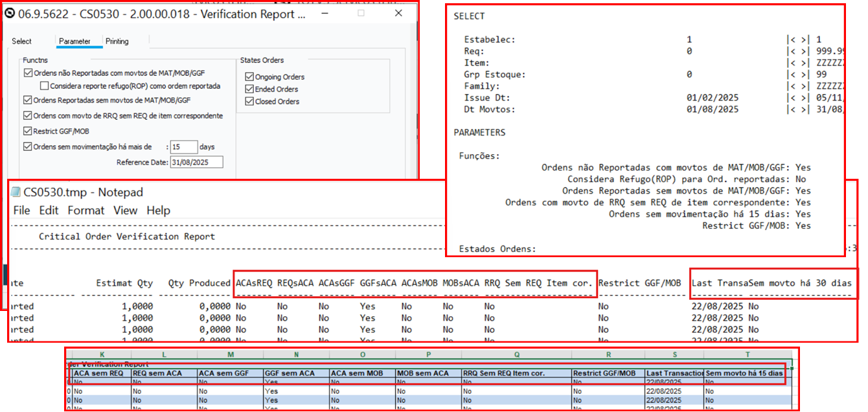
Task: Toggle Ordens Reportadas sem movtos checkbox
Action: tap(27, 100)
